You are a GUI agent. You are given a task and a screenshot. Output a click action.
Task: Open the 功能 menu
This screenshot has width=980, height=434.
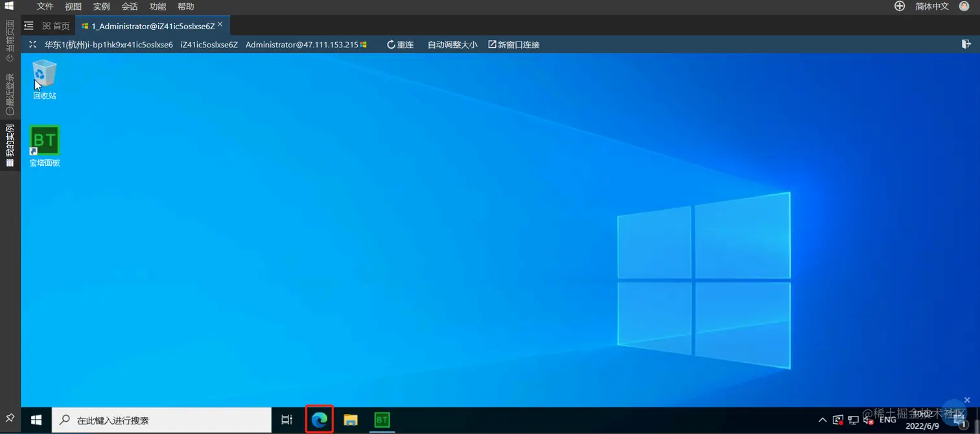157,6
